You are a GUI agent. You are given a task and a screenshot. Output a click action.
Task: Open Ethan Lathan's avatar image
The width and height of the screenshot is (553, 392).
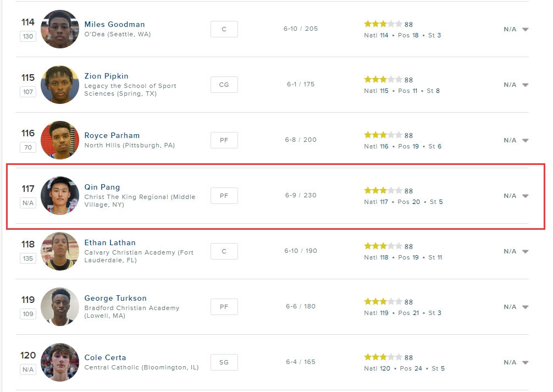pos(60,251)
